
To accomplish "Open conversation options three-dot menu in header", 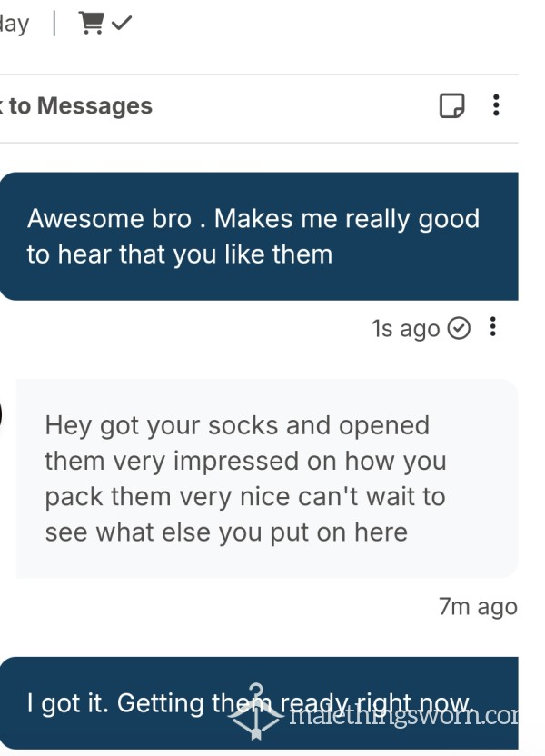I will 496,105.
